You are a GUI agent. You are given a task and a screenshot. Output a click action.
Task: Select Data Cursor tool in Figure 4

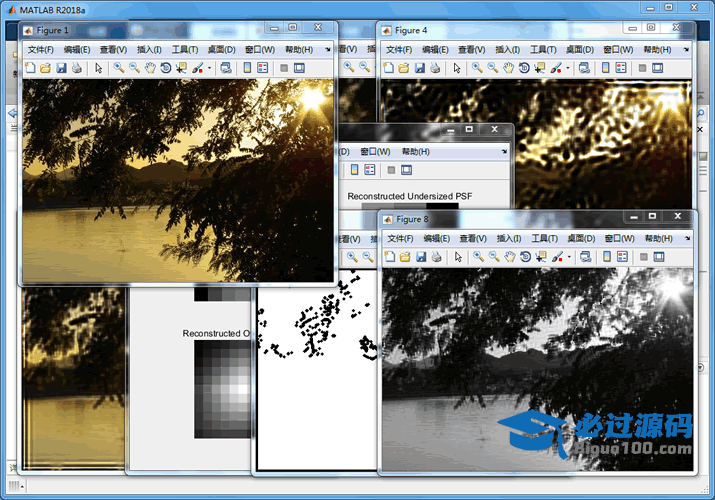540,68
